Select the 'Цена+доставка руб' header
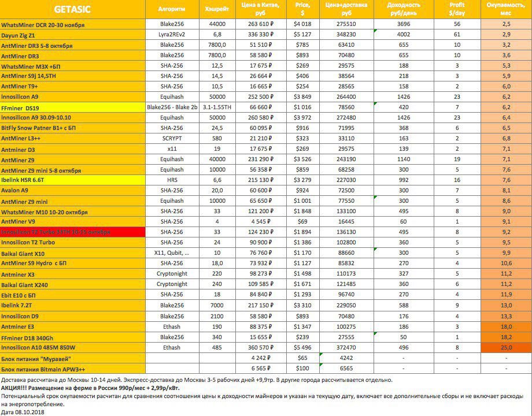Image resolution: width=532 pixels, height=416 pixels. click(346, 9)
